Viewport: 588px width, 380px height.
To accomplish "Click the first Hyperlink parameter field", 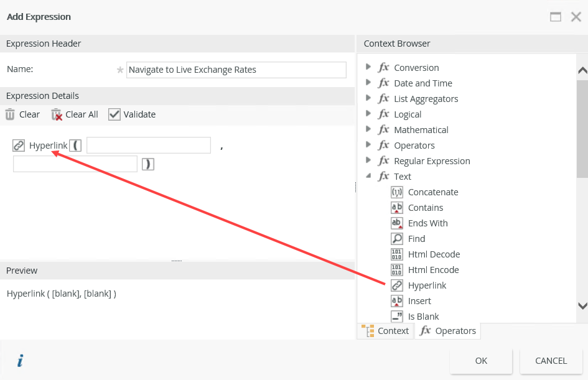I will (149, 146).
